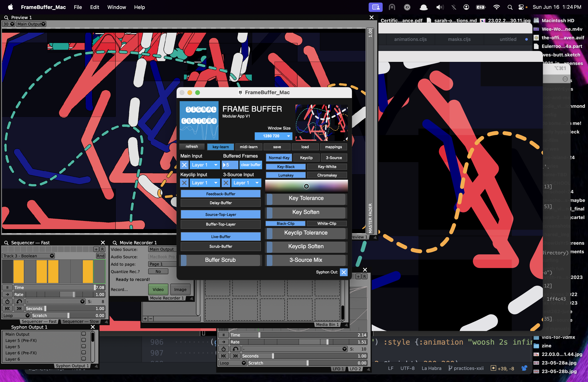
Task: Jump to previous step in Sequencer Fast
Action: click(x=7, y=308)
